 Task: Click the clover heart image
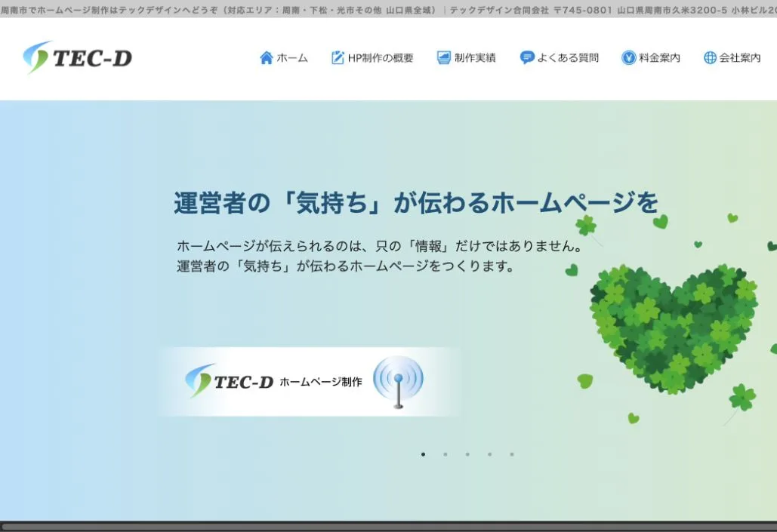[x=673, y=328]
